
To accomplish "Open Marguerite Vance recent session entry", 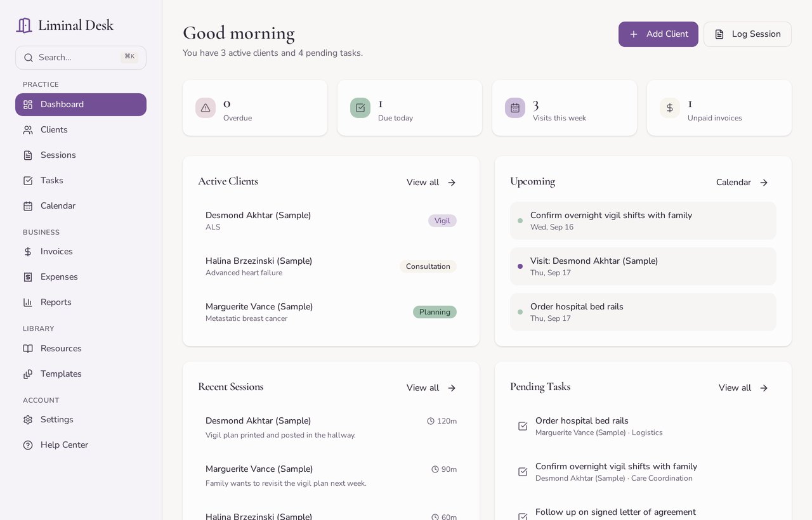I will 331,476.
